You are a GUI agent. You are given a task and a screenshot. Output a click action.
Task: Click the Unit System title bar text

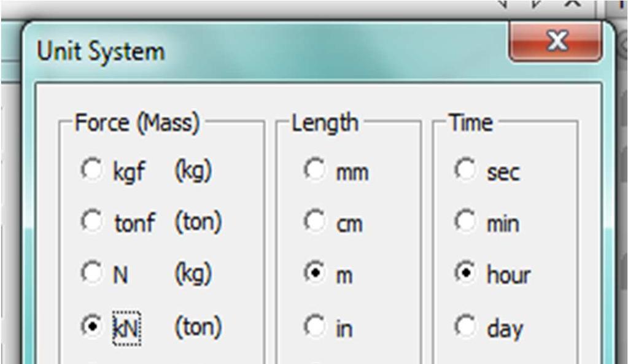(101, 52)
